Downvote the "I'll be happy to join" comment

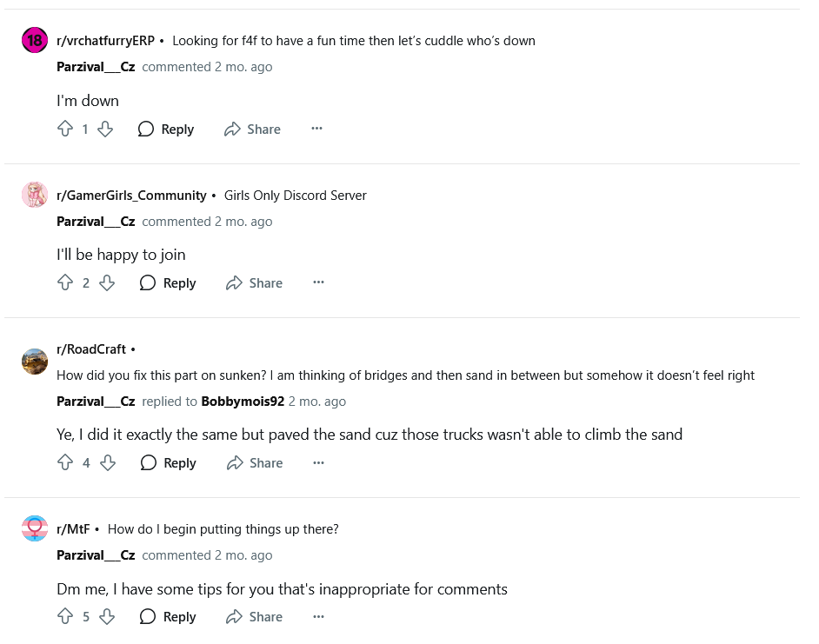pyautogui.click(x=107, y=282)
